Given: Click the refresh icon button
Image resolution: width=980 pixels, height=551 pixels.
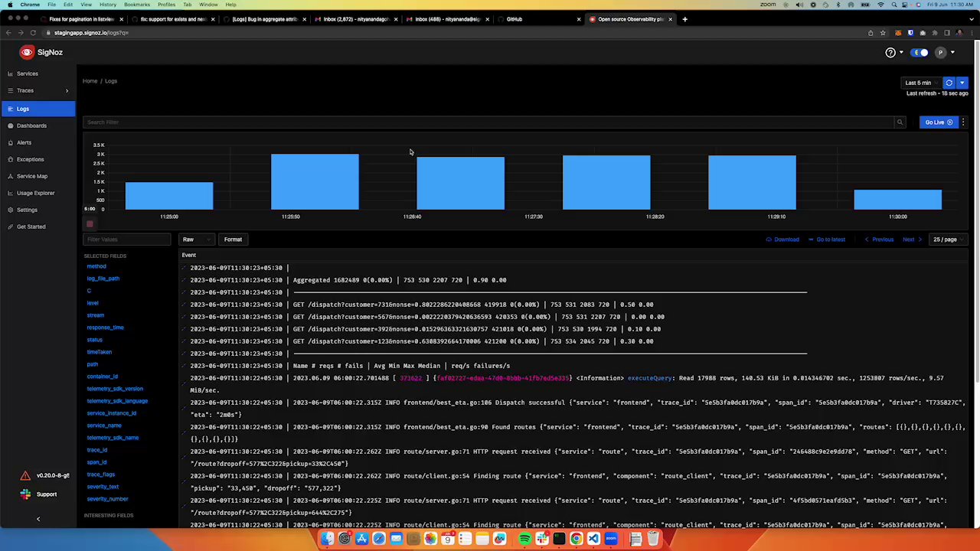Looking at the screenshot, I should [949, 83].
